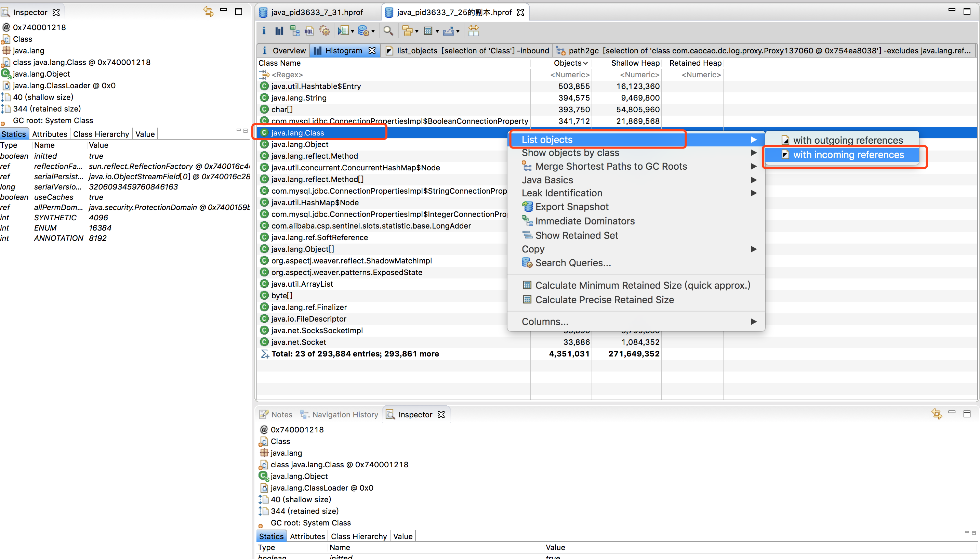Open Class Hierarchy tab in left Inspector

tap(101, 134)
